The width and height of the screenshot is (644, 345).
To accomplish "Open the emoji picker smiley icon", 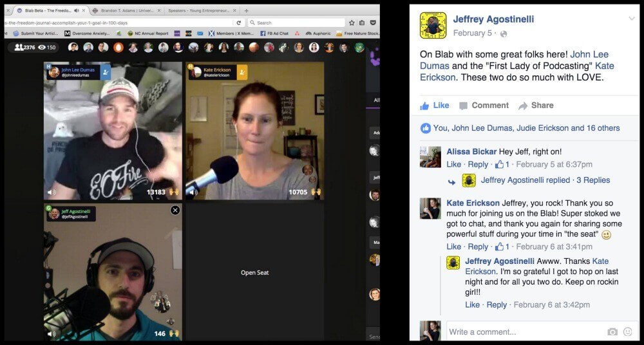I will pos(627,332).
